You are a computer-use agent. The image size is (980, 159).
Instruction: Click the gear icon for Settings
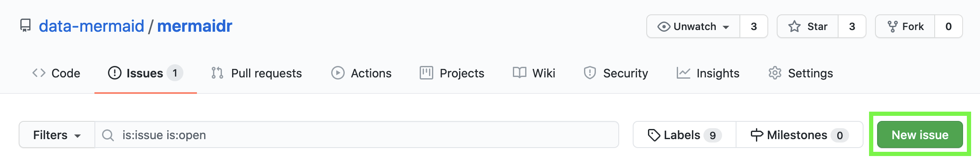[775, 73]
